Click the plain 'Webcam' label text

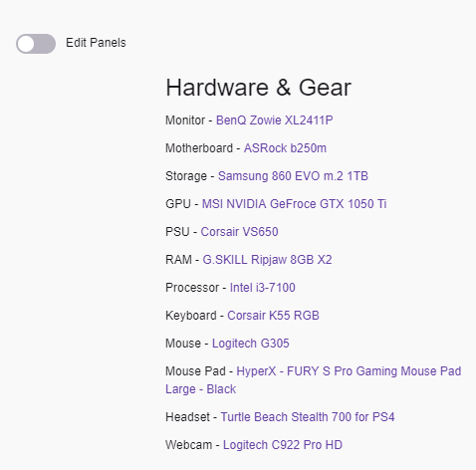[x=188, y=445]
